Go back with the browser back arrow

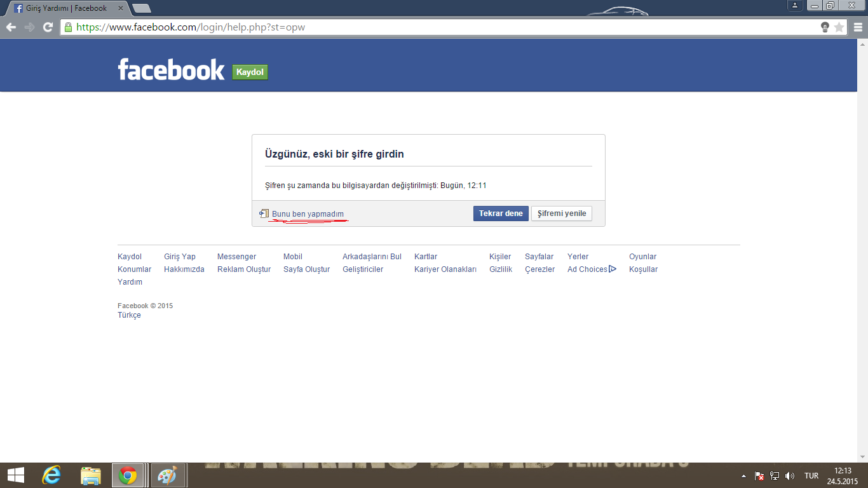[11, 27]
